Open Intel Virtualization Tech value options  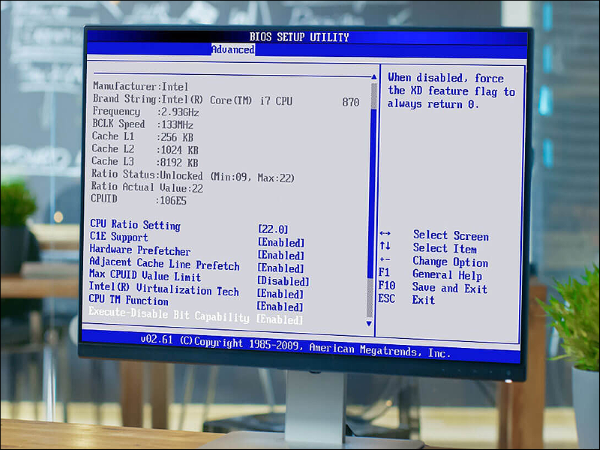point(281,294)
